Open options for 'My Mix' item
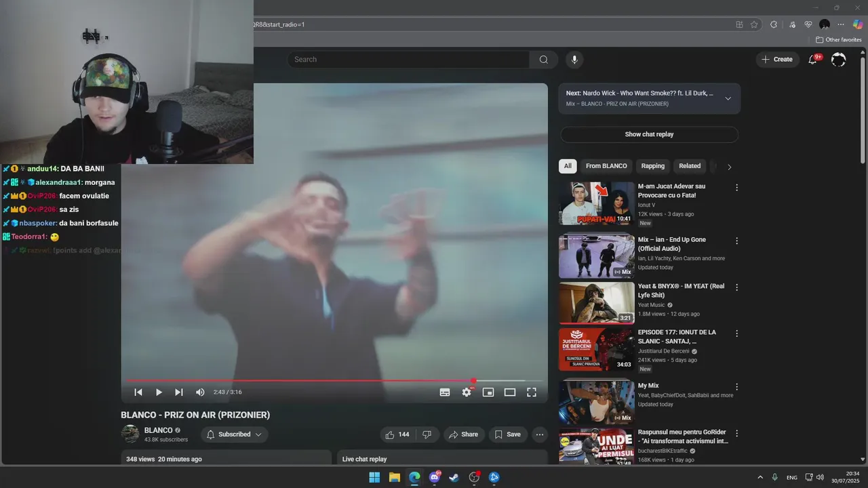Image resolution: width=868 pixels, height=488 pixels. (x=736, y=387)
